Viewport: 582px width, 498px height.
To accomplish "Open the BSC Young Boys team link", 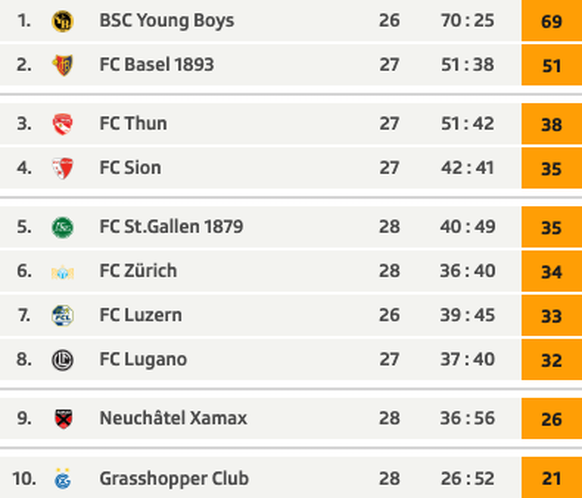I will tap(167, 20).
